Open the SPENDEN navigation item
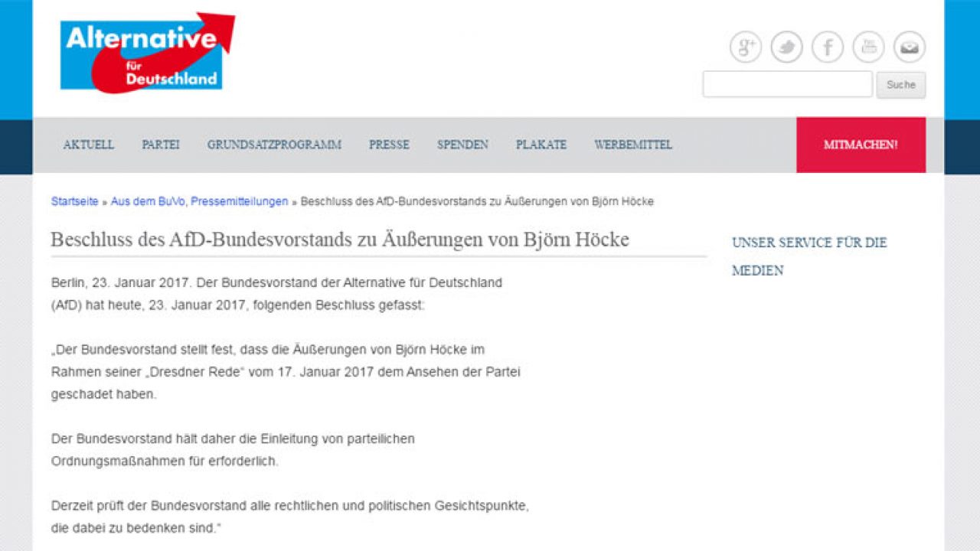 coord(462,145)
